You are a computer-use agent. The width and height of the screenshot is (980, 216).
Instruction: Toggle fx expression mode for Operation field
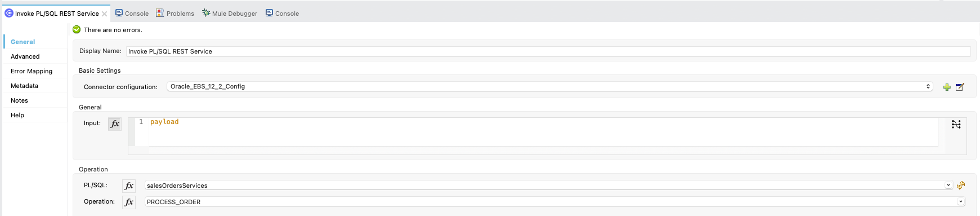(x=129, y=202)
